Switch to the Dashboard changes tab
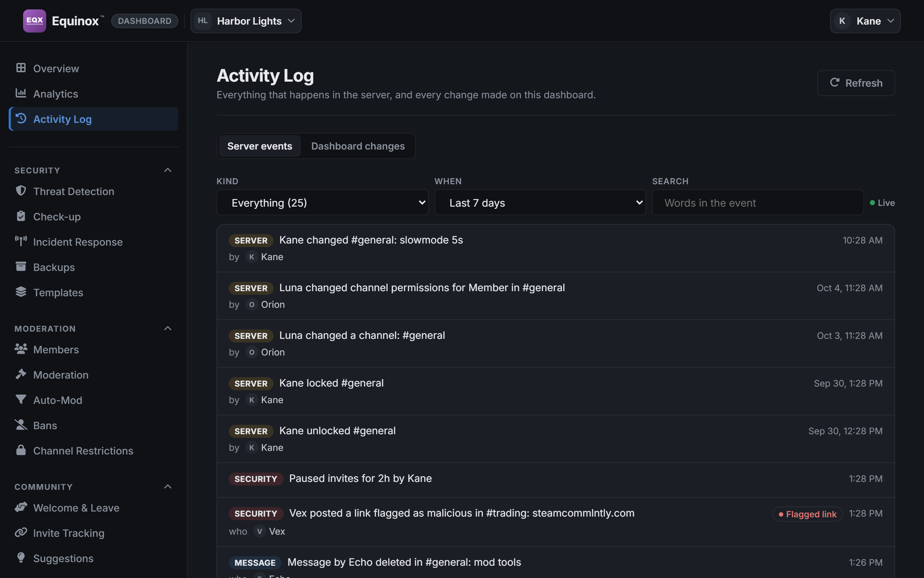The width and height of the screenshot is (924, 578). point(358,146)
